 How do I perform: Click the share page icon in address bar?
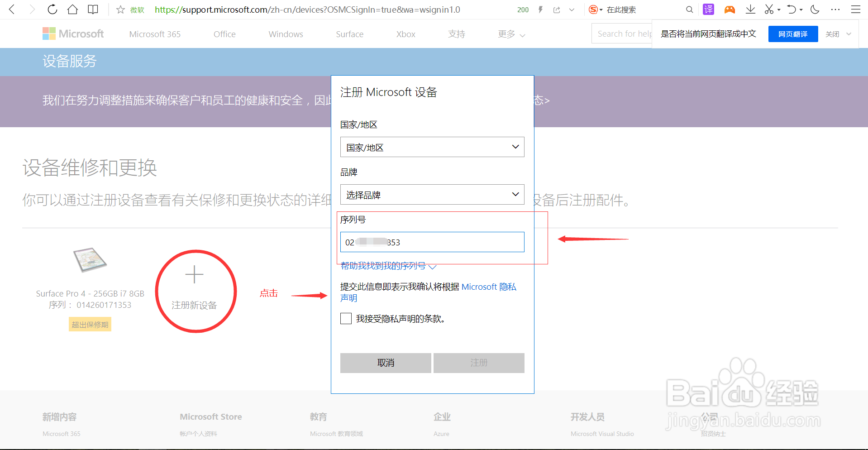pyautogui.click(x=557, y=10)
